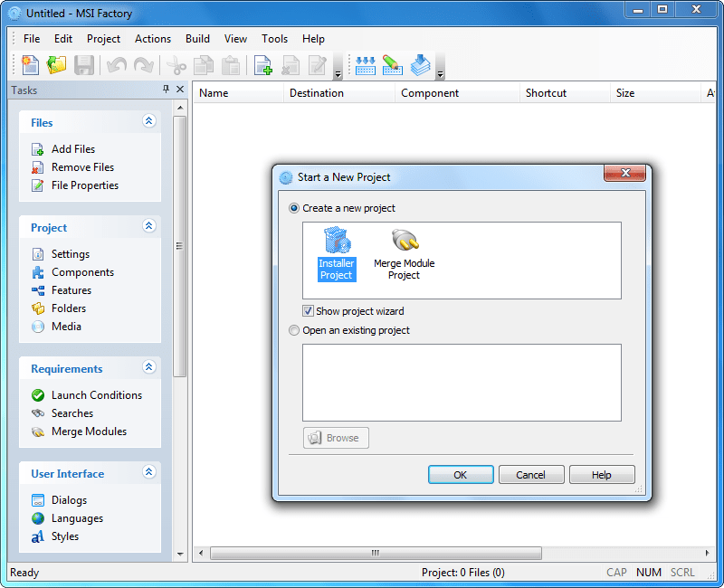Collapse the Requirements task group
Viewport: 724px width, 588px height.
(149, 367)
